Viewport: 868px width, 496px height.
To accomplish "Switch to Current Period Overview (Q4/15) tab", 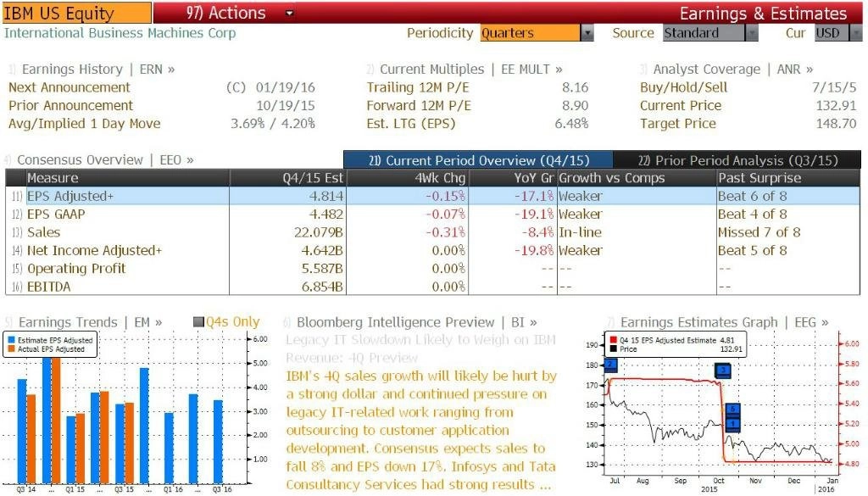I will point(478,160).
